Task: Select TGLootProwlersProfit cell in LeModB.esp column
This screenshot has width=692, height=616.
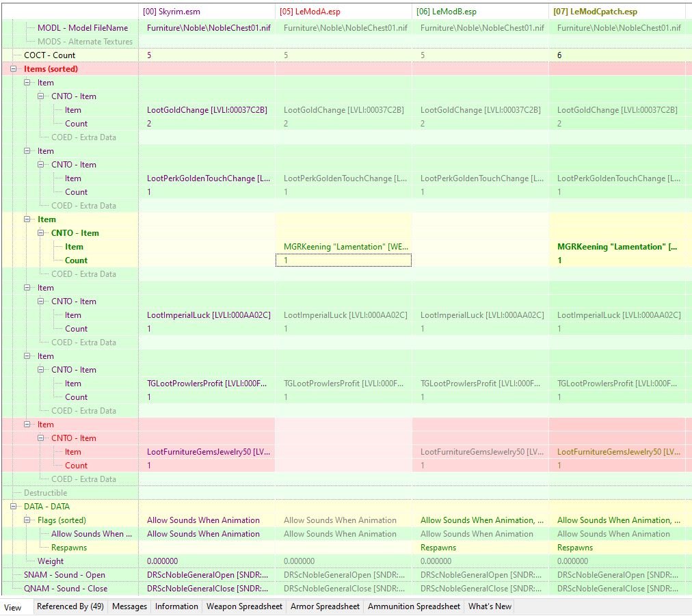Action: 480,384
